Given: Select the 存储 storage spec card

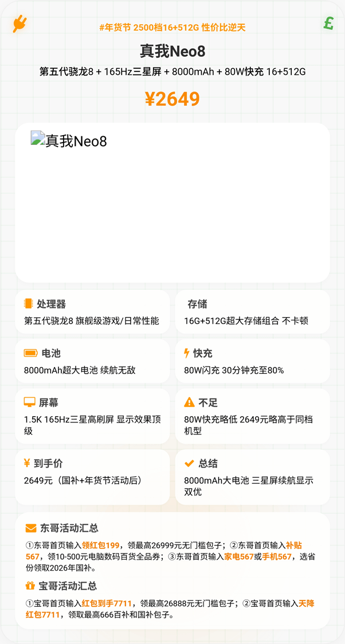Looking at the screenshot, I should [x=252, y=312].
